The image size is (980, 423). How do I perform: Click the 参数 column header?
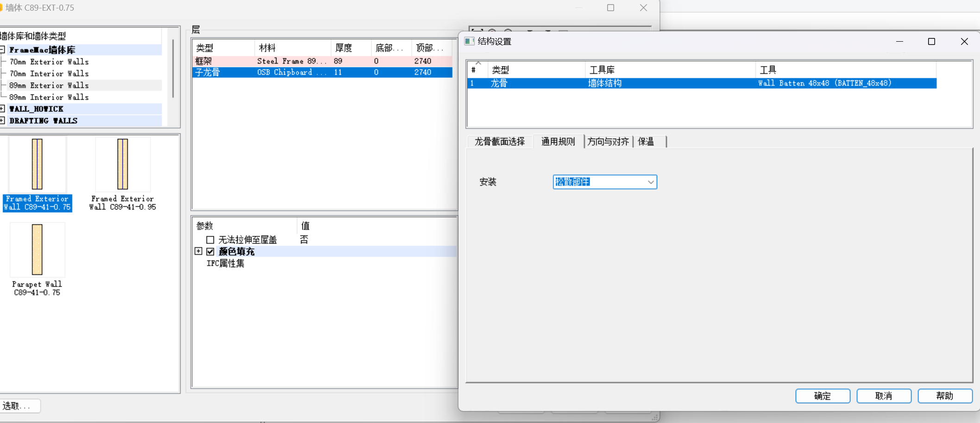pyautogui.click(x=245, y=226)
